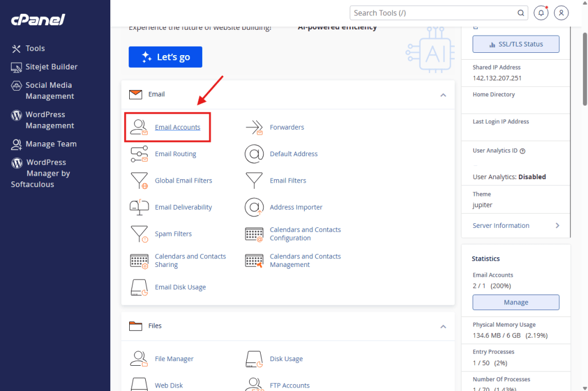The width and height of the screenshot is (588, 391).
Task: Open the Address Importer icon
Action: [254, 207]
